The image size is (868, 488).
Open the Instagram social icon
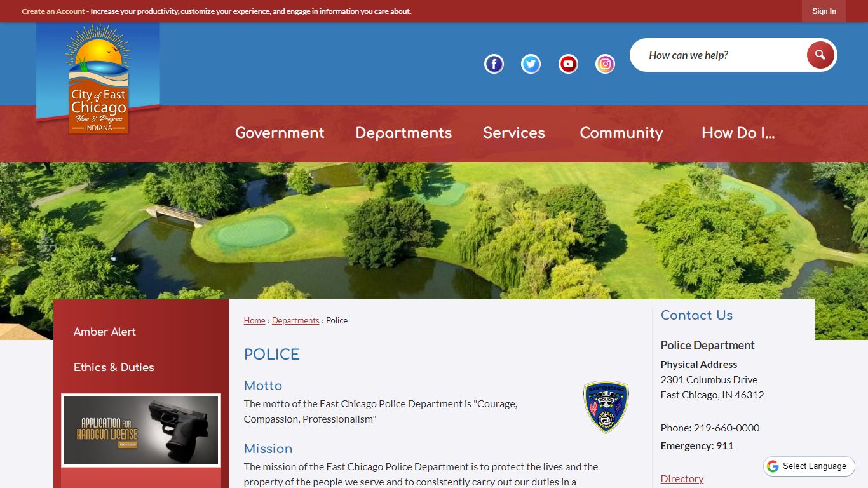click(605, 64)
